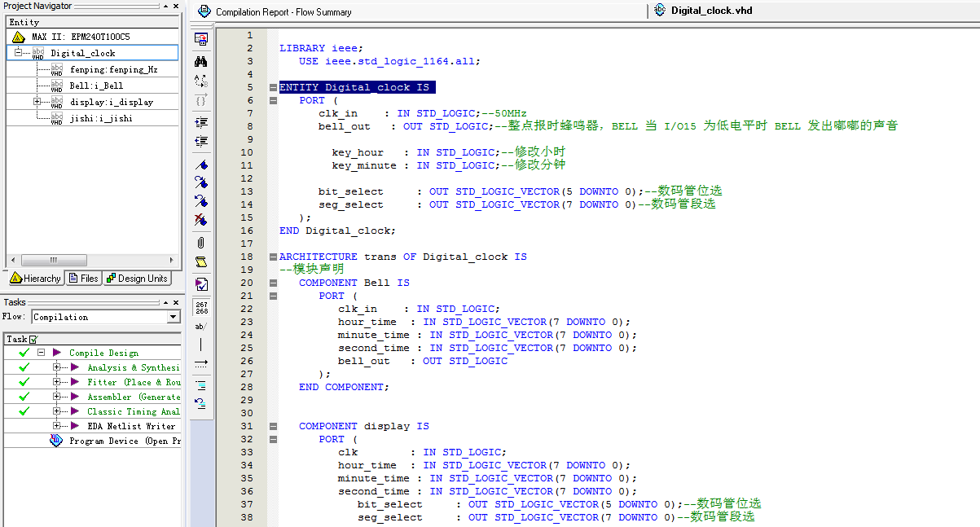980x527 pixels.
Task: Click the Compile Design task label
Action: click(103, 353)
